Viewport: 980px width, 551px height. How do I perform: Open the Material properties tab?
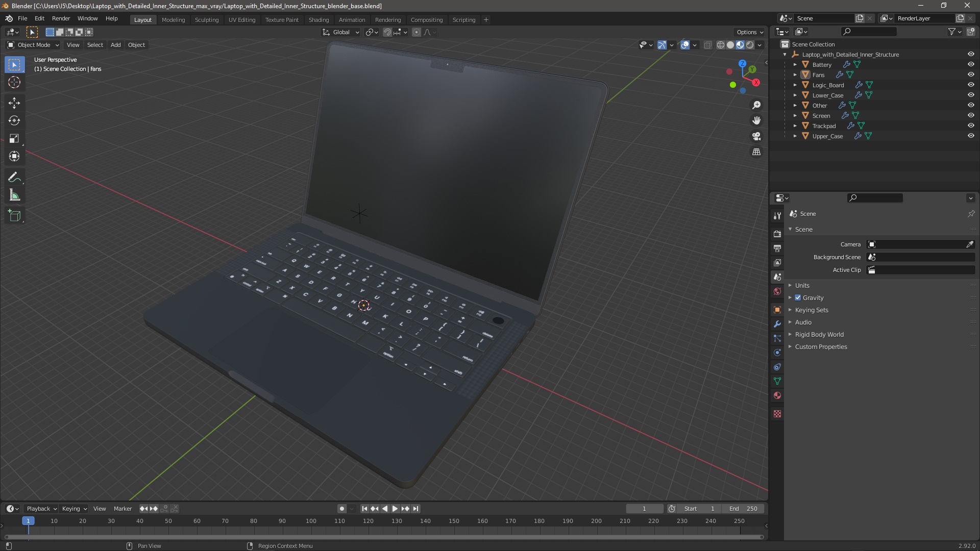pos(777,395)
